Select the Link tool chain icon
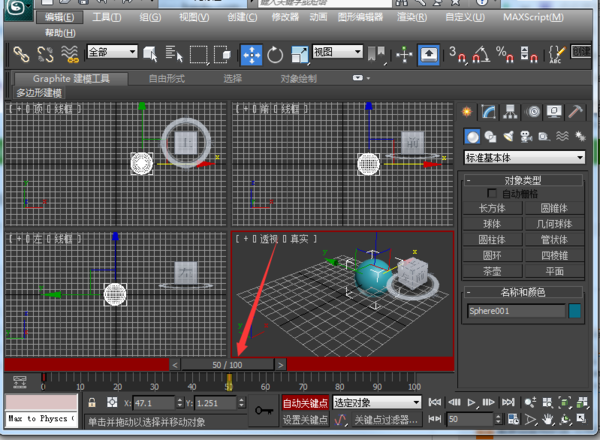The width and height of the screenshot is (600, 440). pyautogui.click(x=18, y=54)
